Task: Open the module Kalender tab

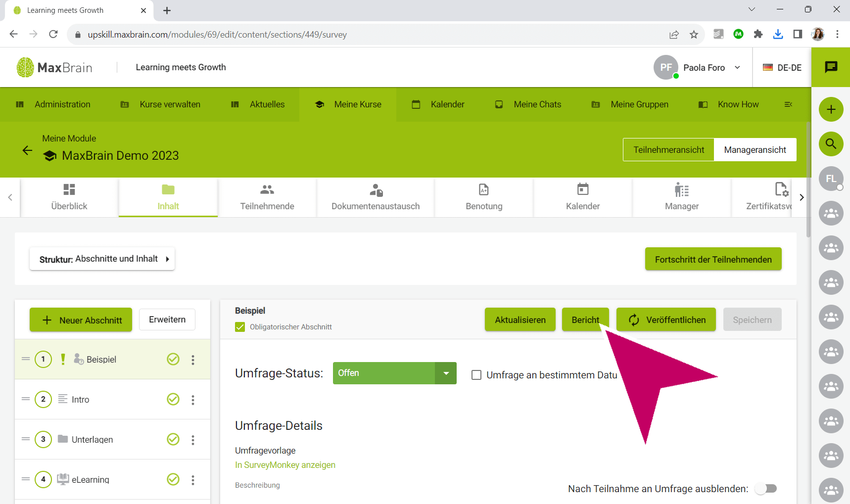Action: tap(583, 197)
